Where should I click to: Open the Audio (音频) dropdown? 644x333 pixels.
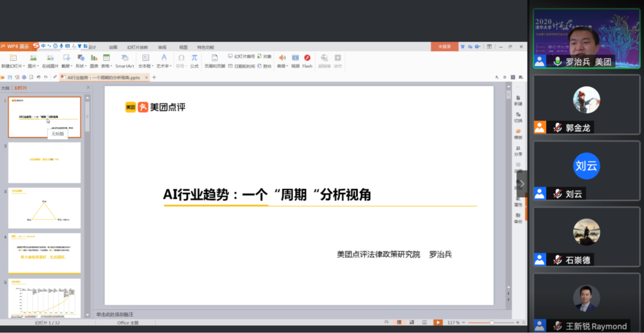282,61
